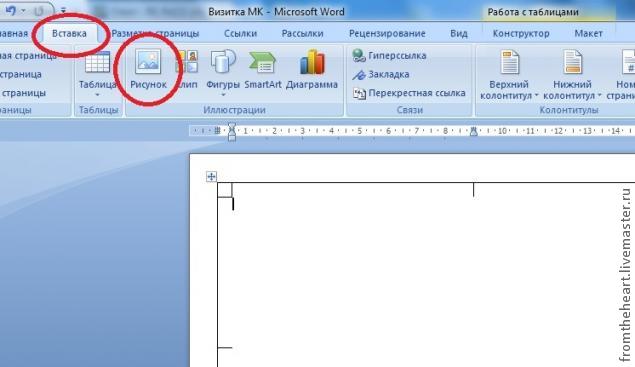The image size is (635, 367).
Task: Open the Макет table tools tab
Action: pos(588,33)
